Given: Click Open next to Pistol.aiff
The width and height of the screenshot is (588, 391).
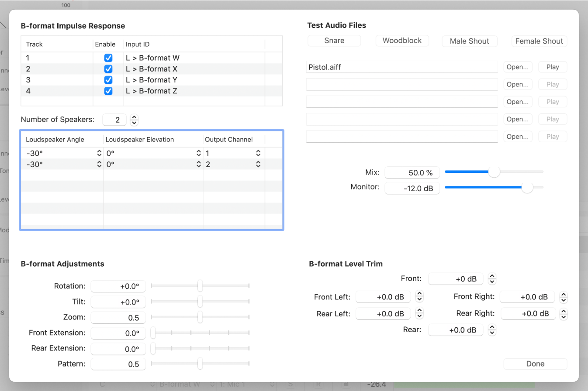Looking at the screenshot, I should [x=518, y=67].
